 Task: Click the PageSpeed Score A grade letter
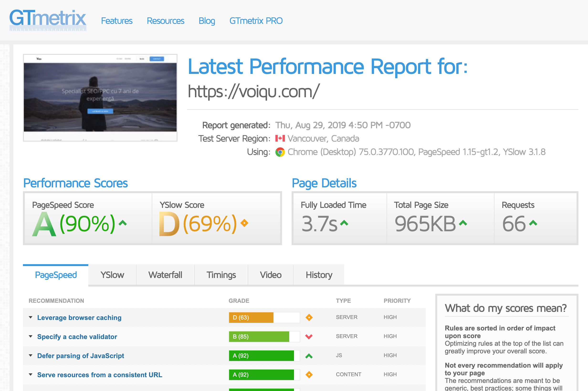(44, 224)
